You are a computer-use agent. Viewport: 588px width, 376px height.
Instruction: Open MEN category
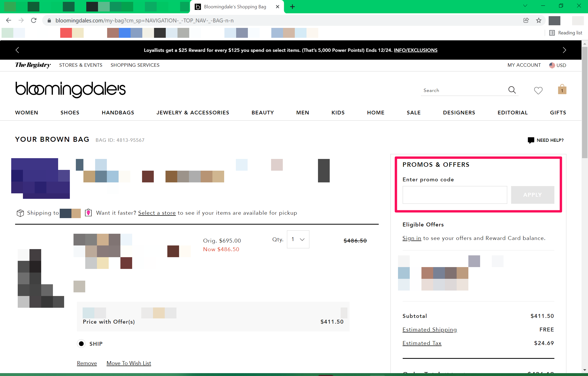pos(303,113)
